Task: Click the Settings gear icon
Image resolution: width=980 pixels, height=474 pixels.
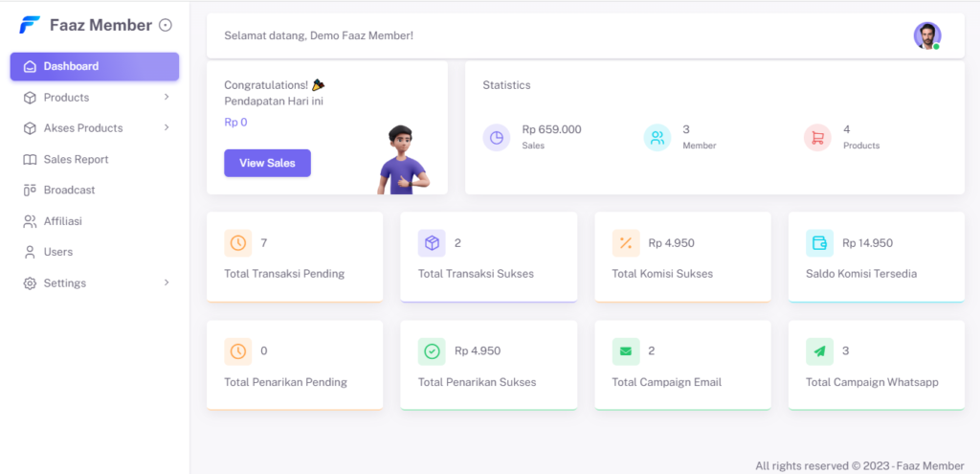Action: (30, 283)
